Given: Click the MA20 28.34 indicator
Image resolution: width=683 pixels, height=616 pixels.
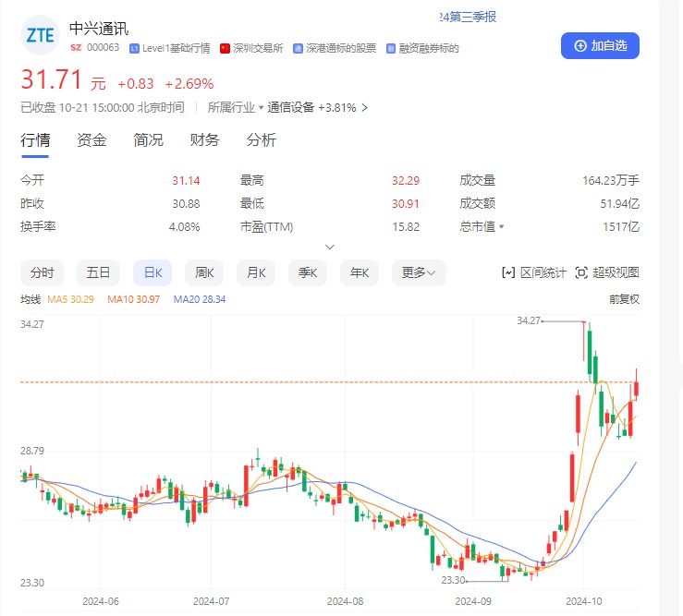Looking at the screenshot, I should (200, 299).
